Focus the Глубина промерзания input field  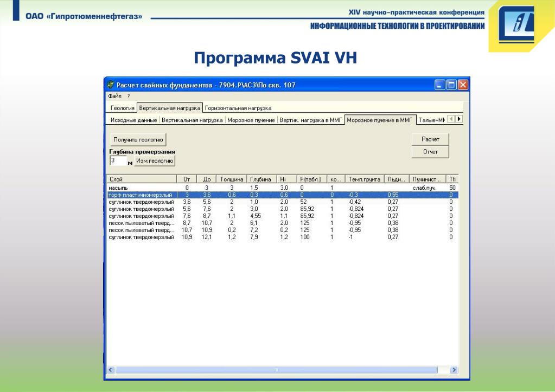tap(118, 161)
